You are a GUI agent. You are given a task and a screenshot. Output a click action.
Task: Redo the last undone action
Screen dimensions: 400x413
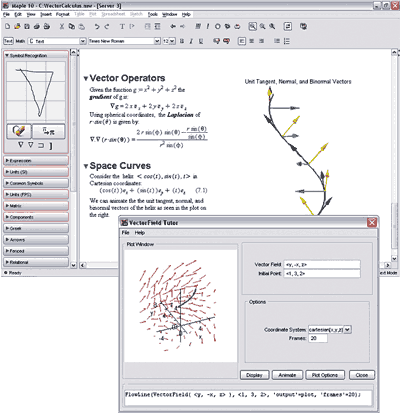(x=106, y=26)
